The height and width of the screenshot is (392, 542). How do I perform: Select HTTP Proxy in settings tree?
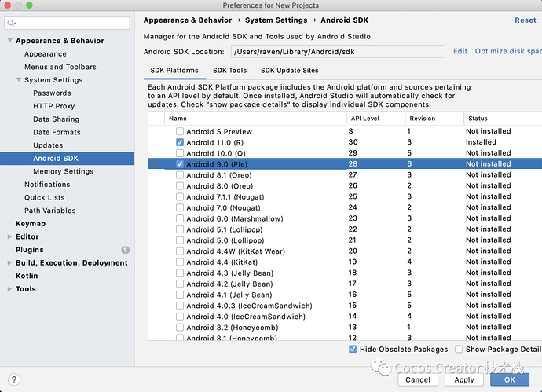tap(53, 106)
